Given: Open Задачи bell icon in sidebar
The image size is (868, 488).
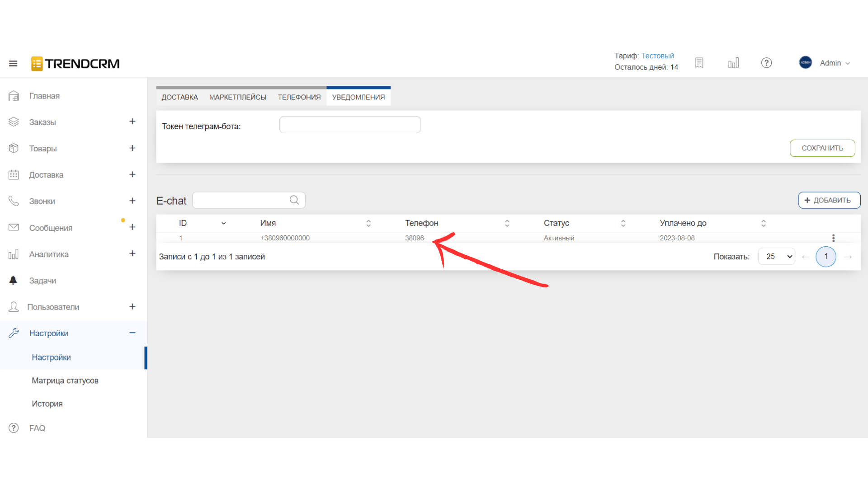Looking at the screenshot, I should tap(13, 280).
